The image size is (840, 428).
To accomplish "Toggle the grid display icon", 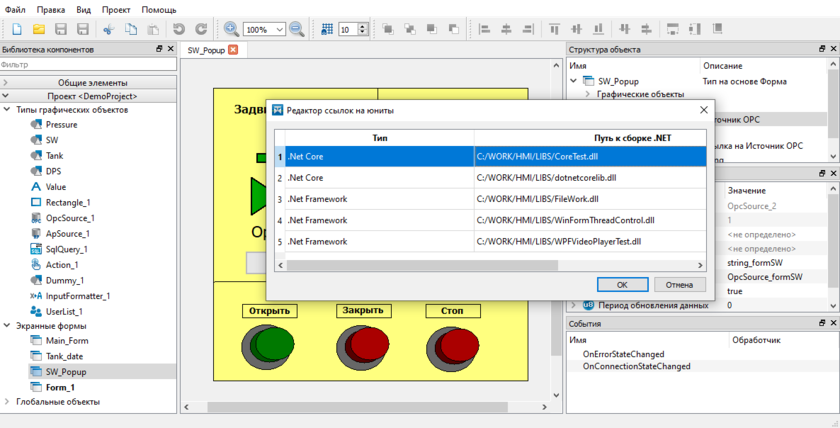I will [x=327, y=30].
